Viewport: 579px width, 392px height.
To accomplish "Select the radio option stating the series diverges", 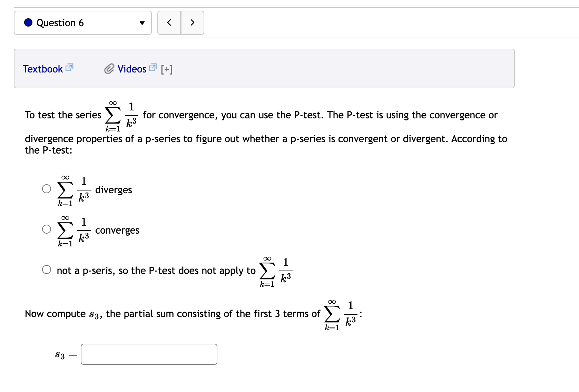I will 46,188.
